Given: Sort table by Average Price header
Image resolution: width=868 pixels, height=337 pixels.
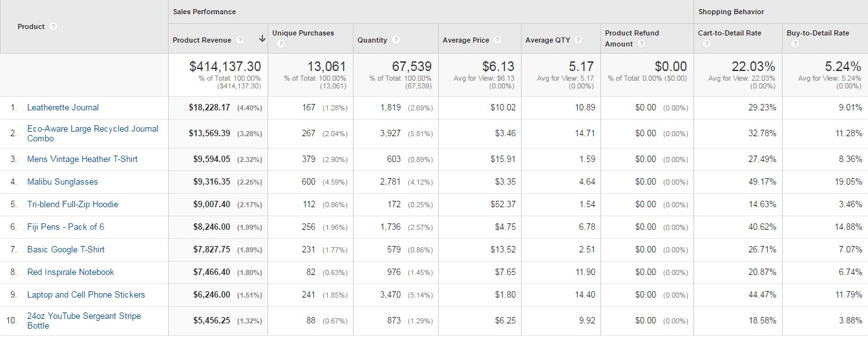Looking at the screenshot, I should [x=466, y=40].
